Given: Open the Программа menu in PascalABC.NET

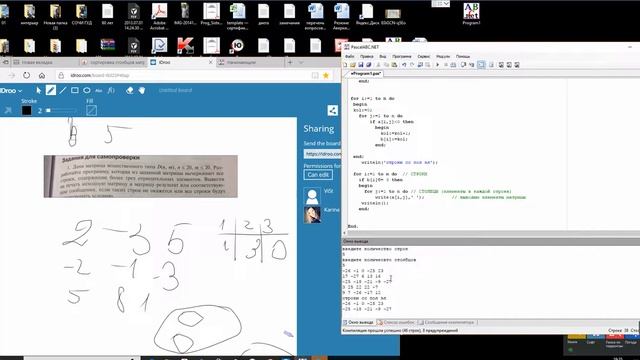Looking at the screenshot, I should click(x=402, y=56).
